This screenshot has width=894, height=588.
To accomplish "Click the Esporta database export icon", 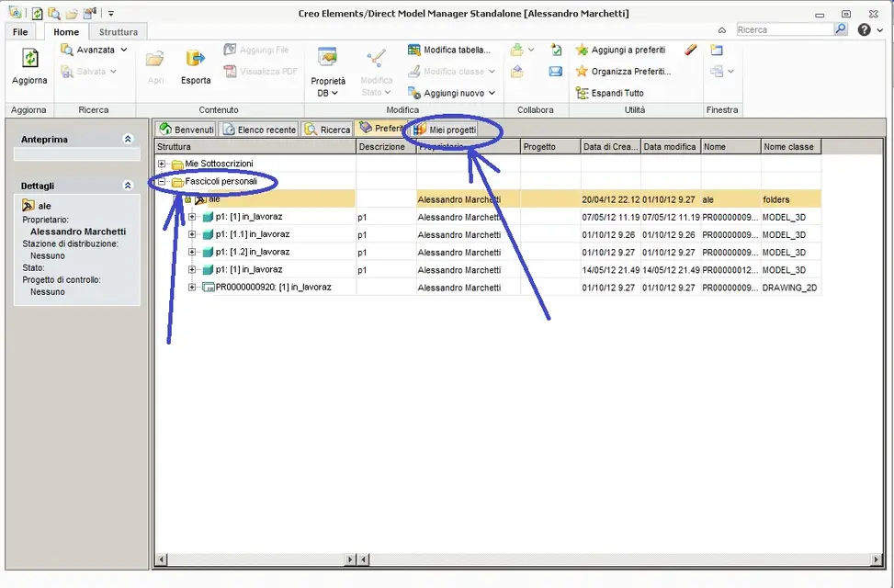I will (x=196, y=58).
